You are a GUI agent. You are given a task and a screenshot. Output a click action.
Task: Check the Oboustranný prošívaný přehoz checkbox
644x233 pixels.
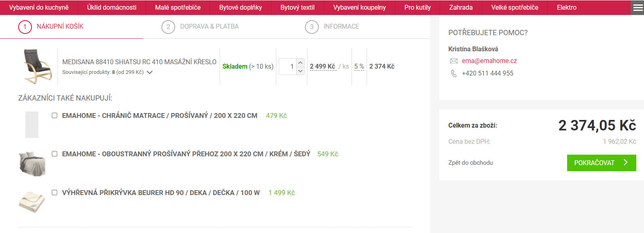(55, 154)
